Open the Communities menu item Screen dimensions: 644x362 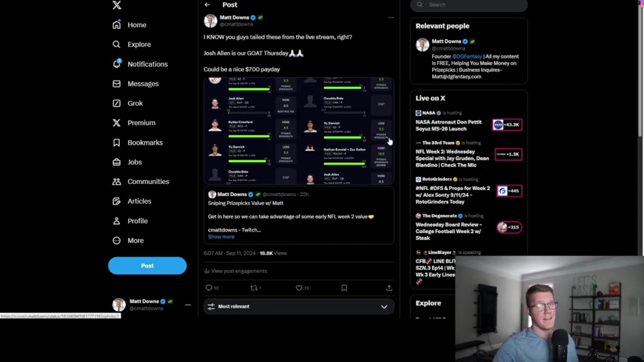pos(140,182)
